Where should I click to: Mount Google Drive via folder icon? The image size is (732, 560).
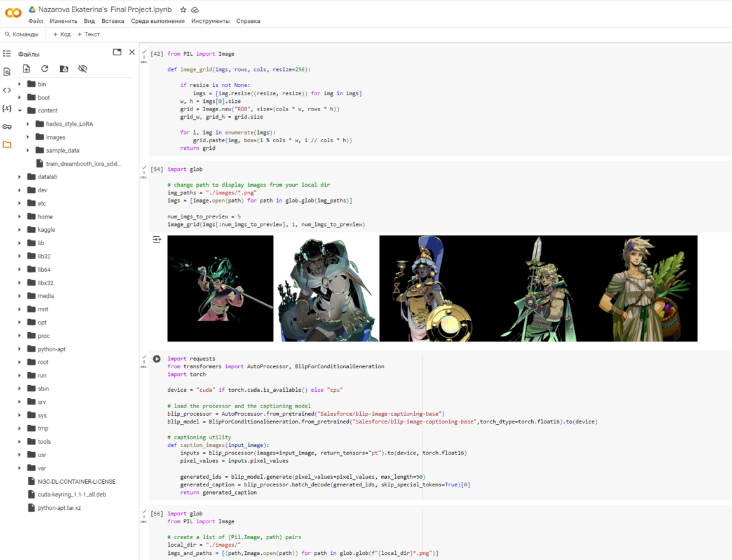(64, 69)
